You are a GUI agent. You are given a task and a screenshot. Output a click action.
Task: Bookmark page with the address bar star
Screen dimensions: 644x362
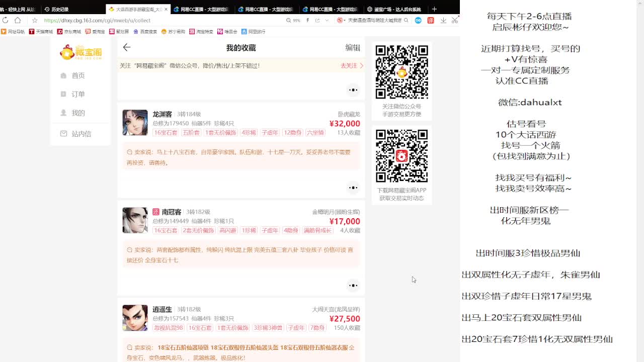[35, 20]
